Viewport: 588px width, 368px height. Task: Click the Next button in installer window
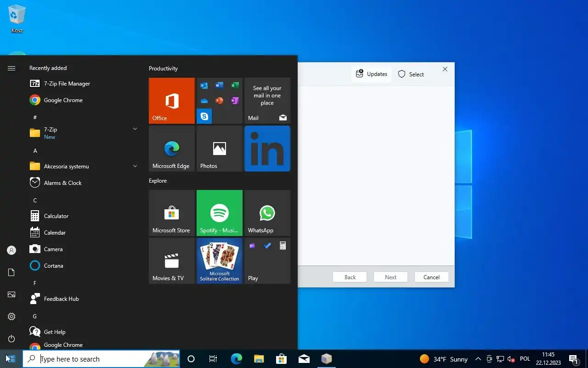390,277
